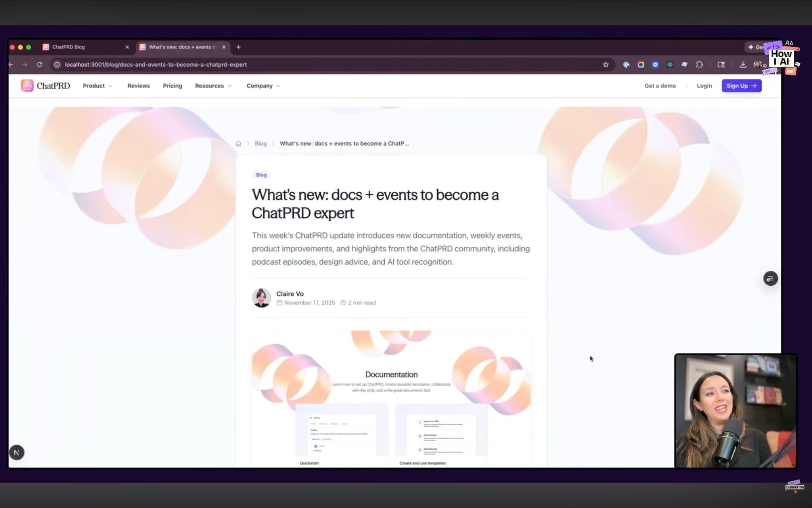This screenshot has width=812, height=508.
Task: Expand the Company dropdown menu
Action: 263,86
